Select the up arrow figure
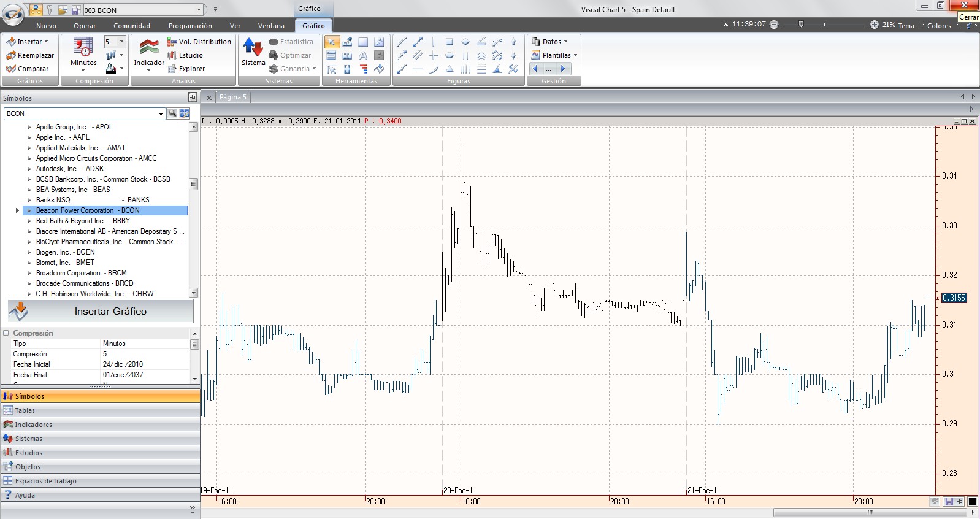 pos(513,42)
